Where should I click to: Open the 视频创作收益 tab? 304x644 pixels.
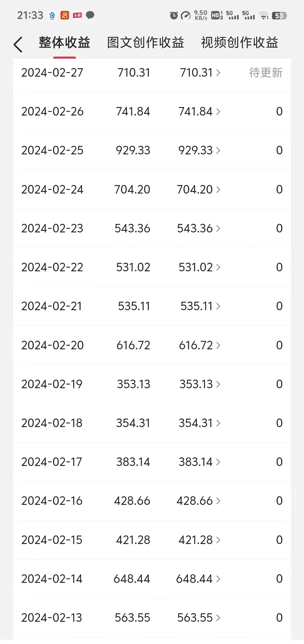240,43
